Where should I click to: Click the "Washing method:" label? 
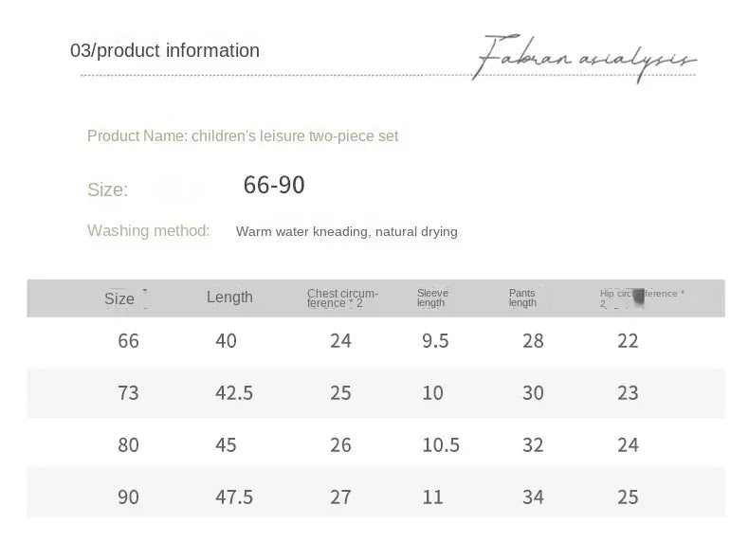coord(148,230)
